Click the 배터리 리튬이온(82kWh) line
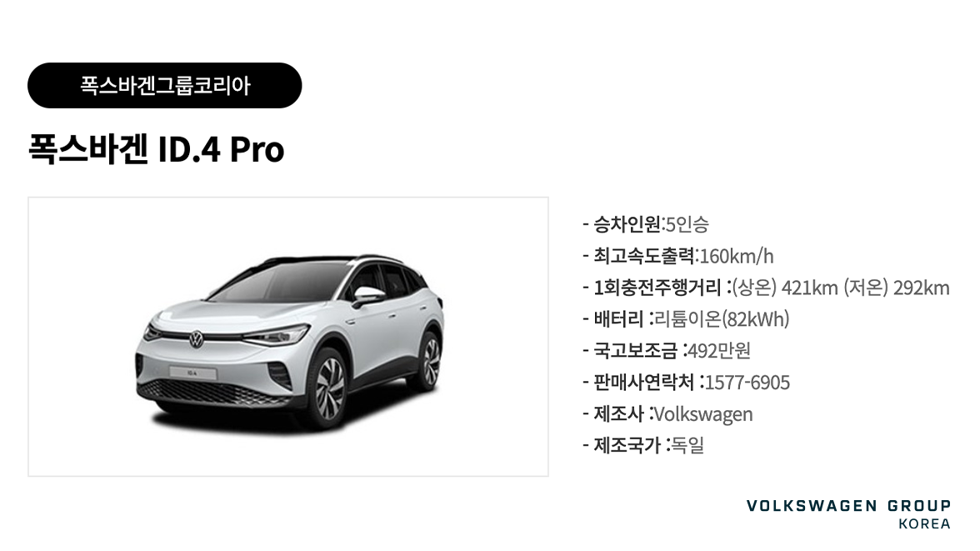This screenshot has width=980, height=551. (x=687, y=319)
